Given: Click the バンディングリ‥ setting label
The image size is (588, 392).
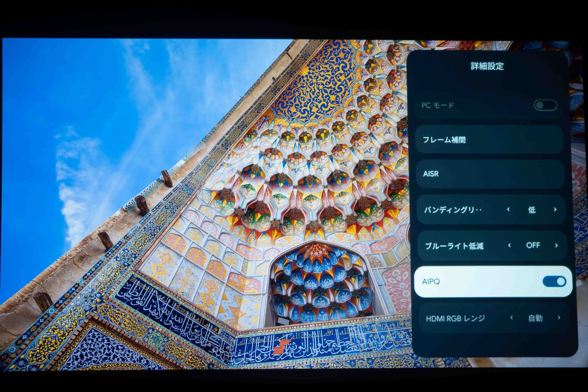Looking at the screenshot, I should pos(453,210).
